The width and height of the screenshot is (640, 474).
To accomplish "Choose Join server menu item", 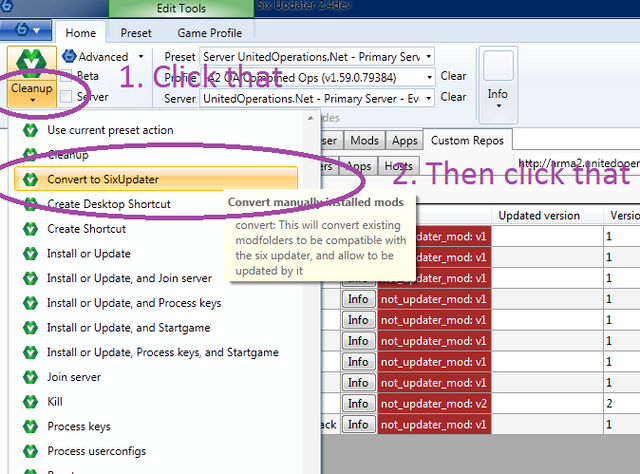I will pos(156,377).
